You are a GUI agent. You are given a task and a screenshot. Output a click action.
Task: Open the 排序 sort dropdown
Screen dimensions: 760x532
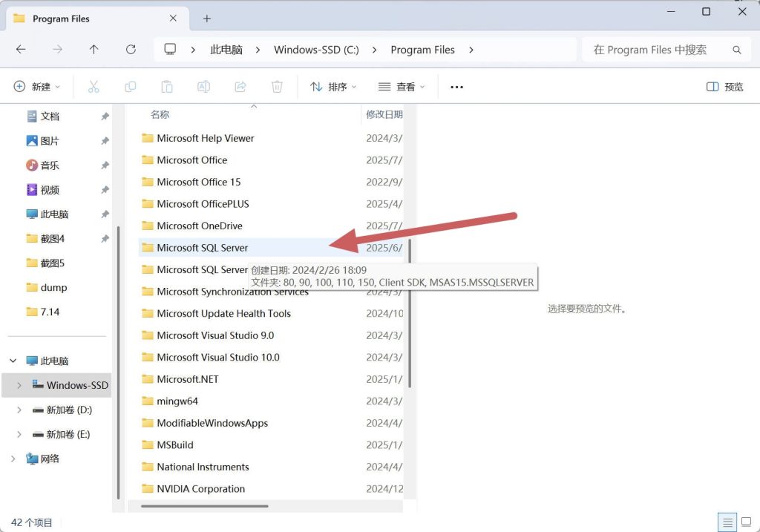pos(333,87)
